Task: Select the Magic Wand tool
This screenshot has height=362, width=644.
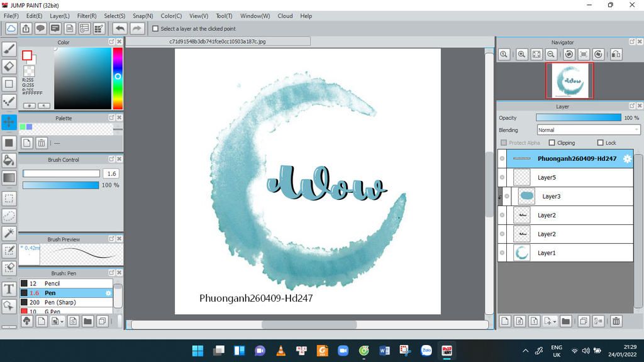Action: pyautogui.click(x=9, y=233)
